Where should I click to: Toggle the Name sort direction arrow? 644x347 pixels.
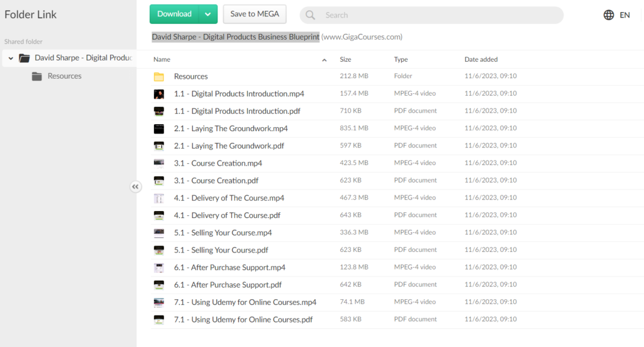pyautogui.click(x=324, y=60)
